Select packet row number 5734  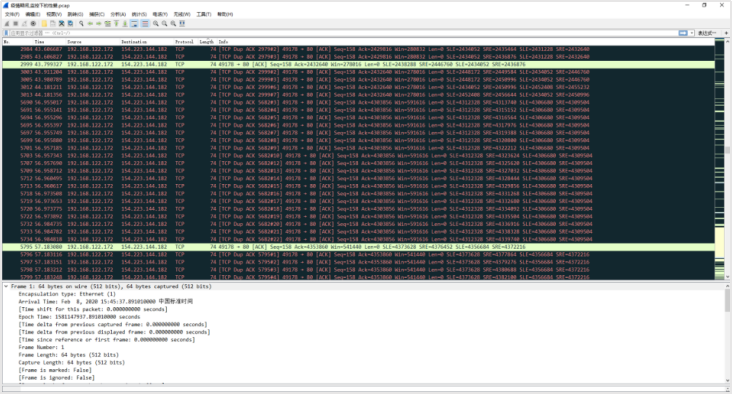click(358, 239)
